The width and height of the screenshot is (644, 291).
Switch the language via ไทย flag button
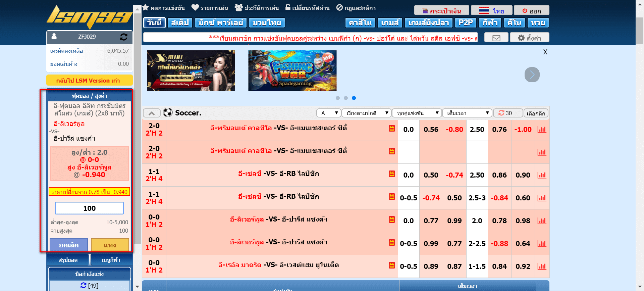[491, 11]
